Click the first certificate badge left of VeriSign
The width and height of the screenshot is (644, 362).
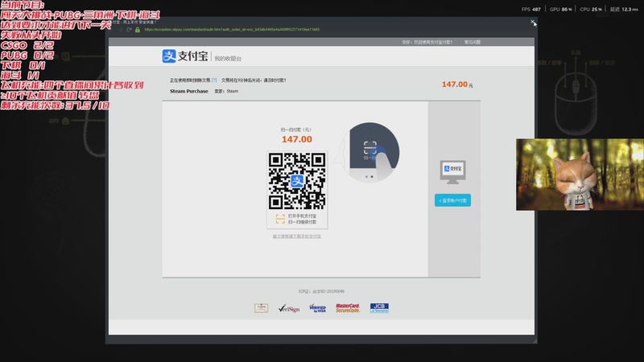pos(261,308)
